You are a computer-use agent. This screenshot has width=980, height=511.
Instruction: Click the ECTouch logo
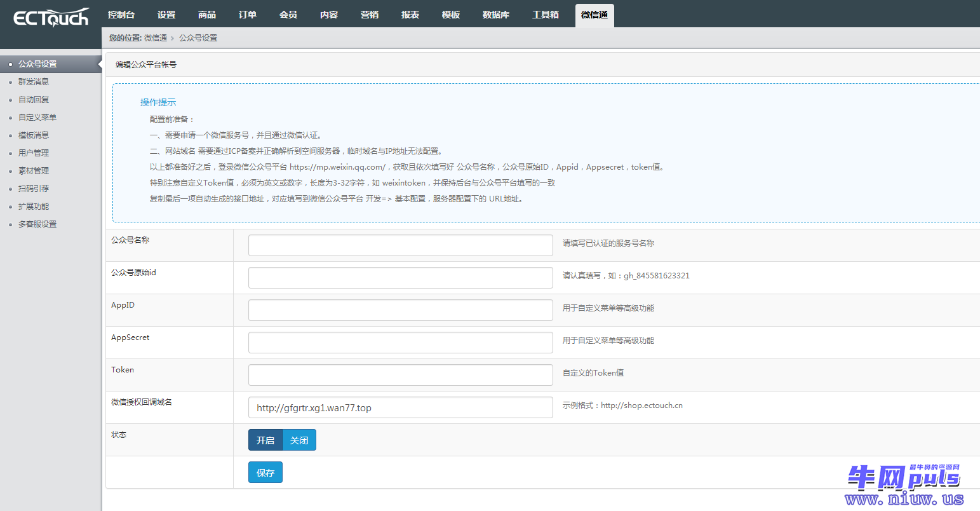tap(51, 18)
